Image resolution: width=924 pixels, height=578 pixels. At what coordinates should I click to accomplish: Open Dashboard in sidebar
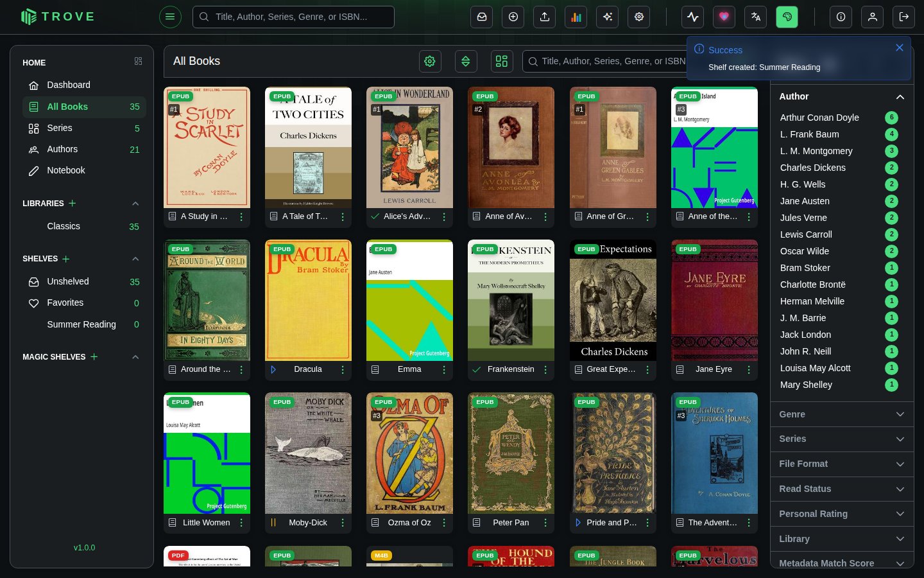(84, 85)
